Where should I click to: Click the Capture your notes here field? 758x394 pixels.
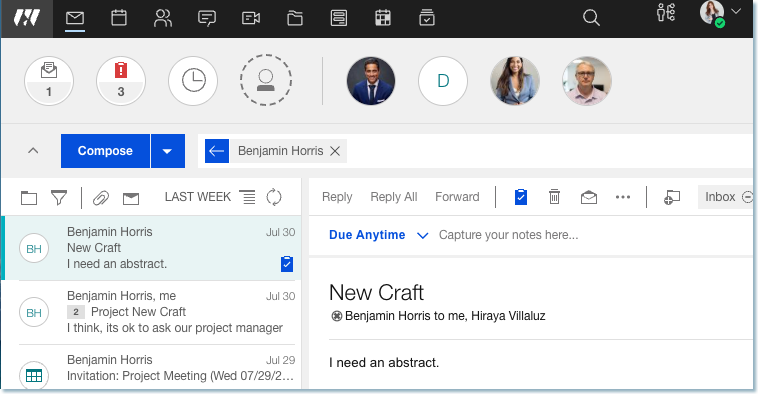click(508, 235)
